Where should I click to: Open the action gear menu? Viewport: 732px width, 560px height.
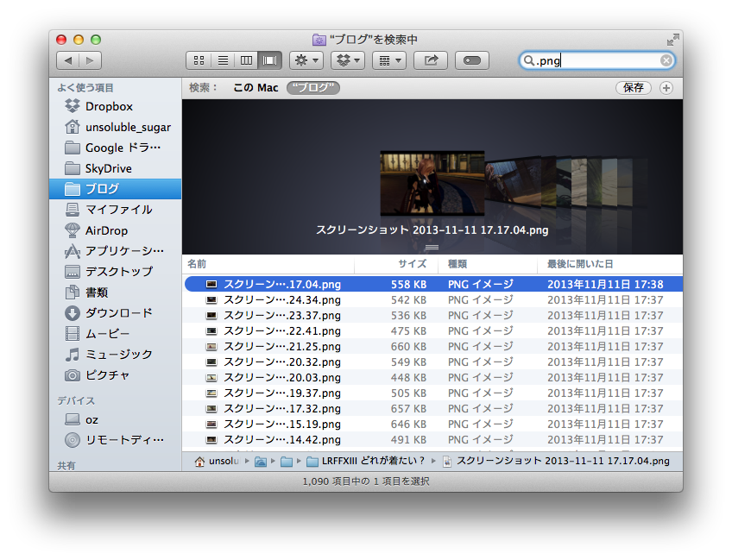(306, 60)
